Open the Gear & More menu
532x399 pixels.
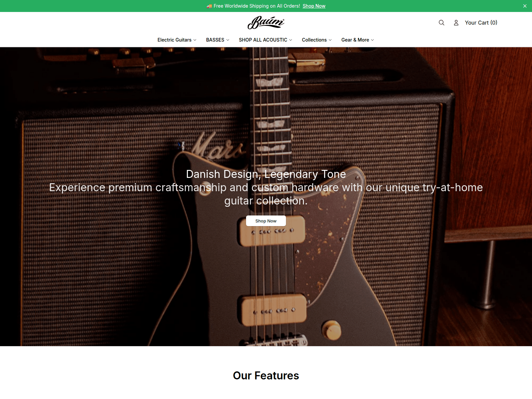click(x=355, y=40)
